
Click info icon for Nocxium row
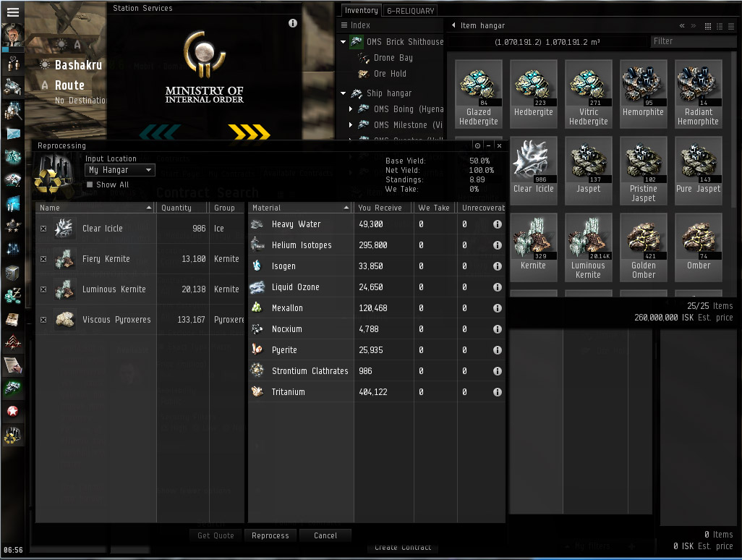(498, 329)
